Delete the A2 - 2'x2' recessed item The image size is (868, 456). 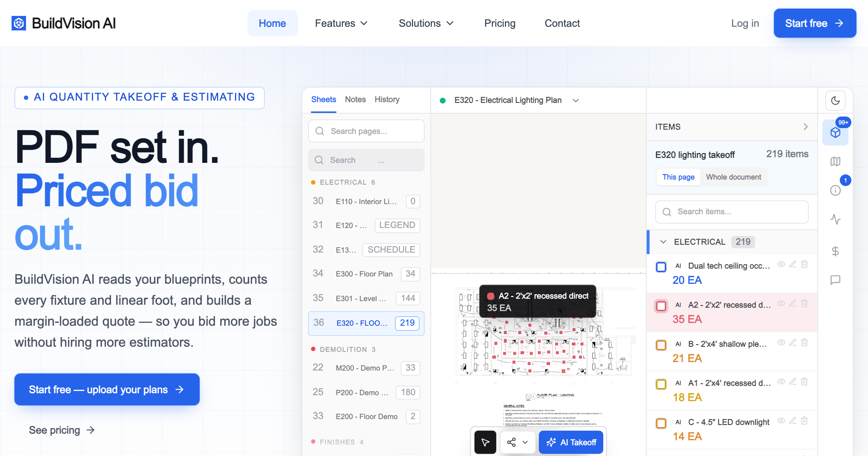804,304
